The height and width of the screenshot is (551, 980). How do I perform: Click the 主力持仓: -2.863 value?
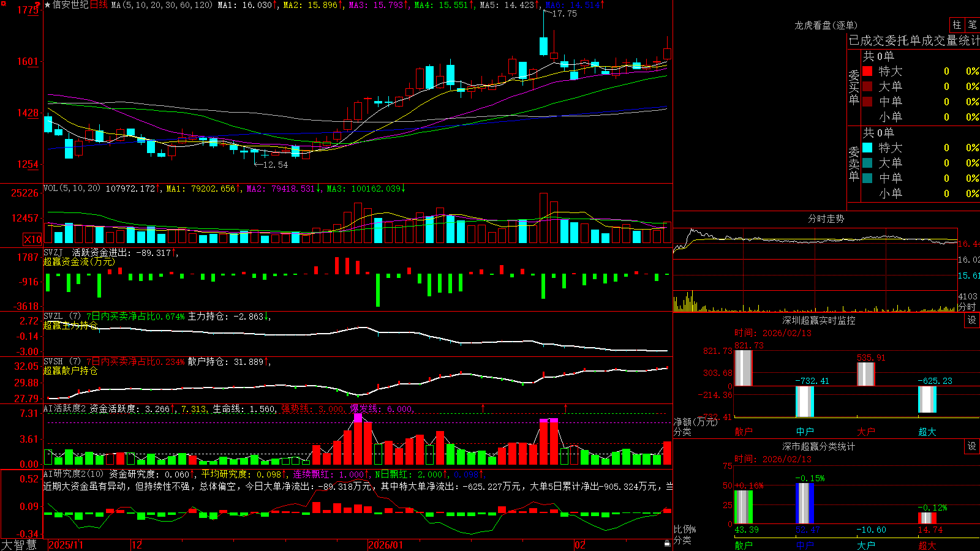(x=225, y=317)
